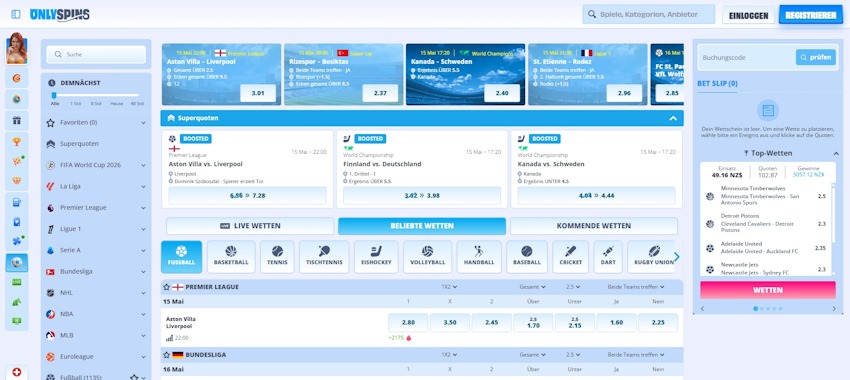Screen dimensions: 850x380
Task: Click the prüfen booking code button
Action: point(816,57)
